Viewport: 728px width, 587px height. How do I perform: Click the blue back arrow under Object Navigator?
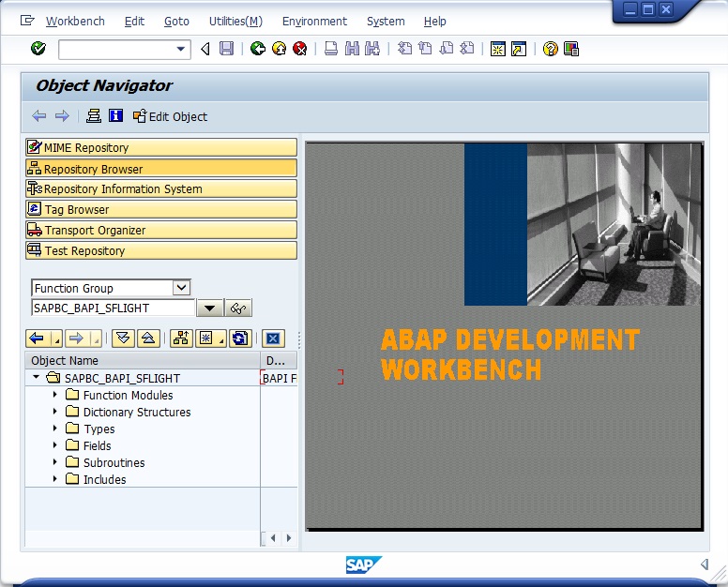(x=39, y=116)
